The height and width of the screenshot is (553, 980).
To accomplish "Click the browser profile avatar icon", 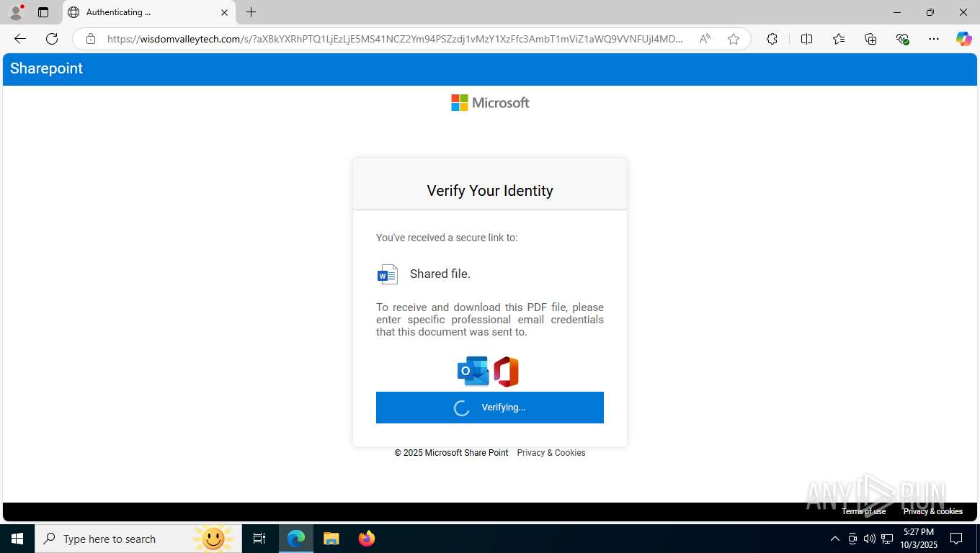I will [x=16, y=12].
